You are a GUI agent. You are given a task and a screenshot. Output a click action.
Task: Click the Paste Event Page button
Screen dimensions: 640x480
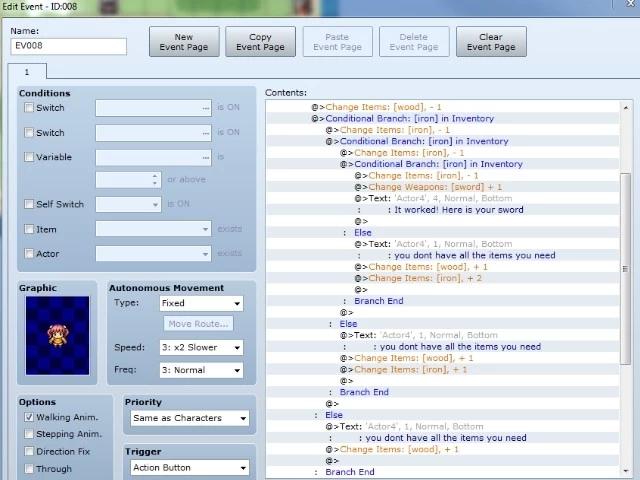pos(338,42)
